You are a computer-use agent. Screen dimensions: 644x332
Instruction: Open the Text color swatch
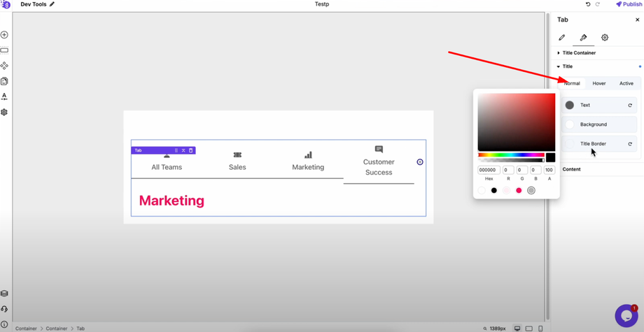(569, 105)
